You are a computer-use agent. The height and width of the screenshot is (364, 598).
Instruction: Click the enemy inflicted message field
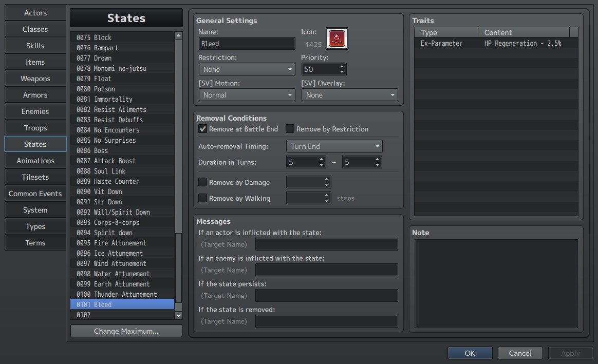point(326,270)
